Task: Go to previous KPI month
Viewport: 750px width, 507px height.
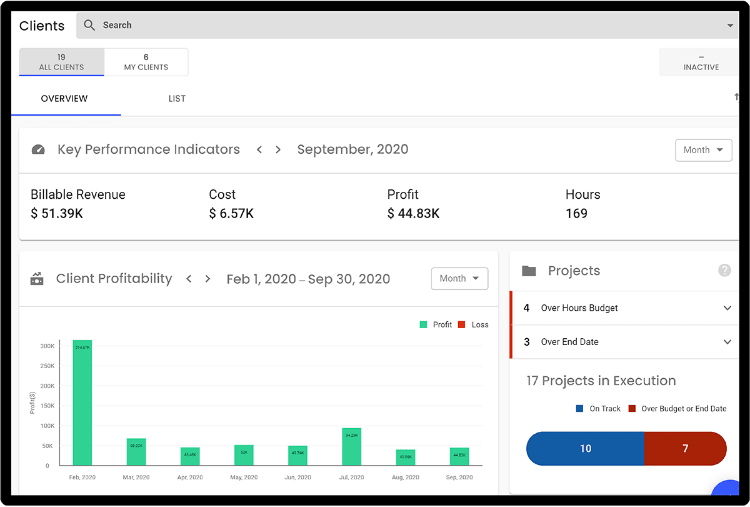Action: tap(259, 149)
